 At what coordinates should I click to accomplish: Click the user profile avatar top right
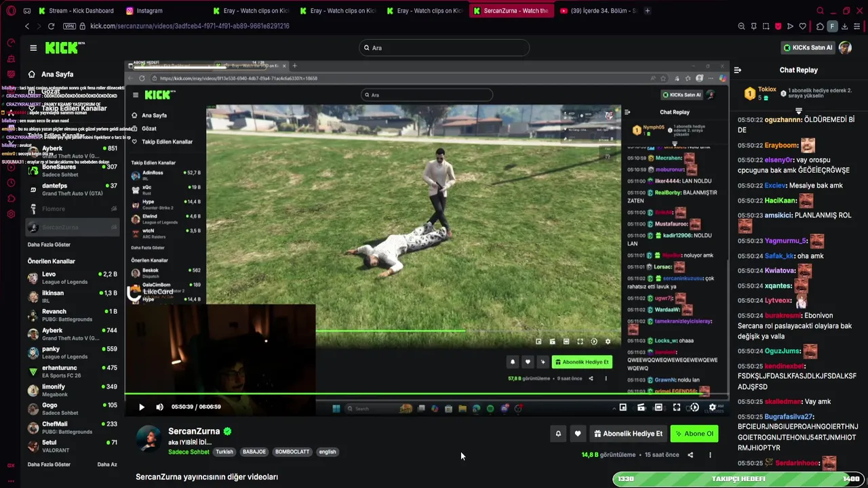(x=845, y=47)
